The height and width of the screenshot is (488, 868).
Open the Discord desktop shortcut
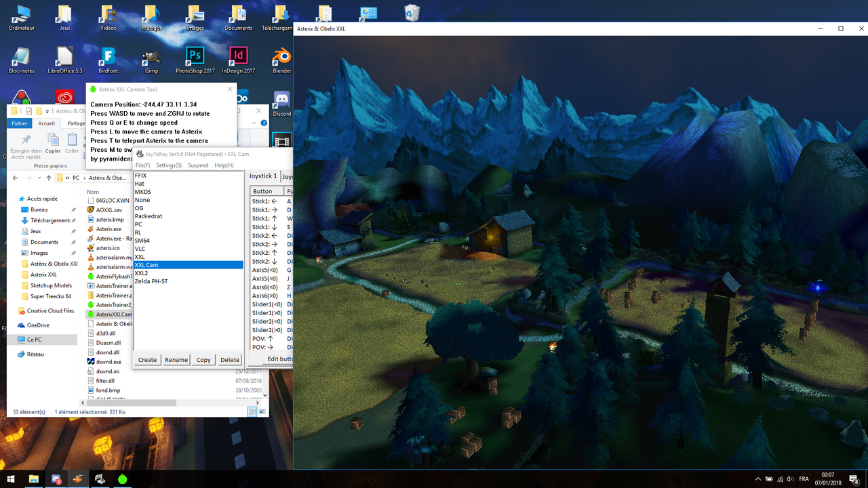point(281,104)
